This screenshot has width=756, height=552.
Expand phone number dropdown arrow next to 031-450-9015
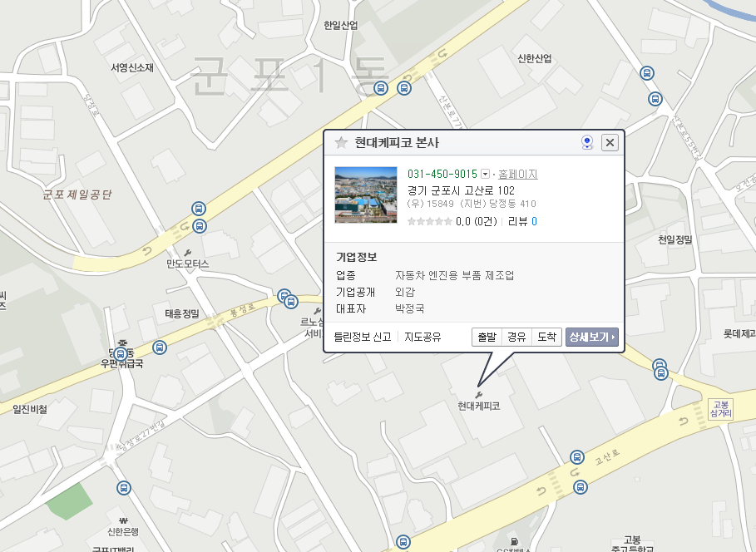tap(486, 174)
